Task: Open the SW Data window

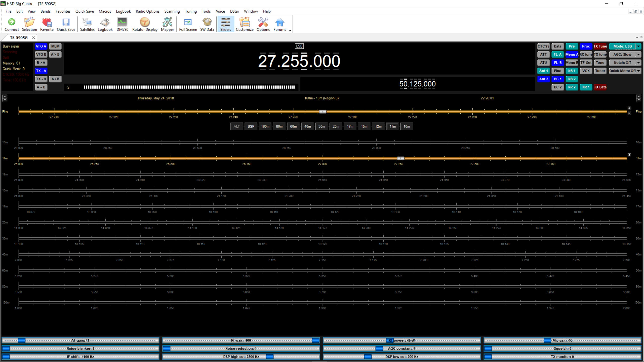Action: pyautogui.click(x=207, y=24)
